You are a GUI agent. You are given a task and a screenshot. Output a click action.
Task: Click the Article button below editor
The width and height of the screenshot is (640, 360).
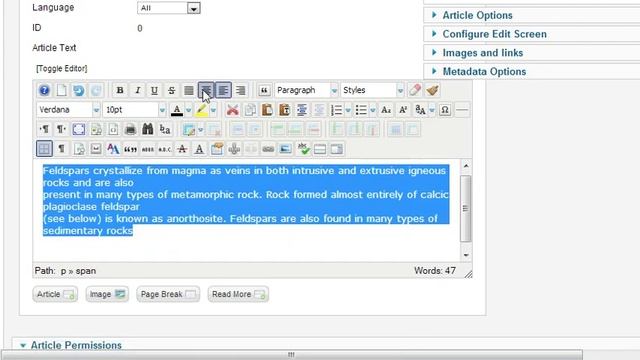tap(55, 294)
